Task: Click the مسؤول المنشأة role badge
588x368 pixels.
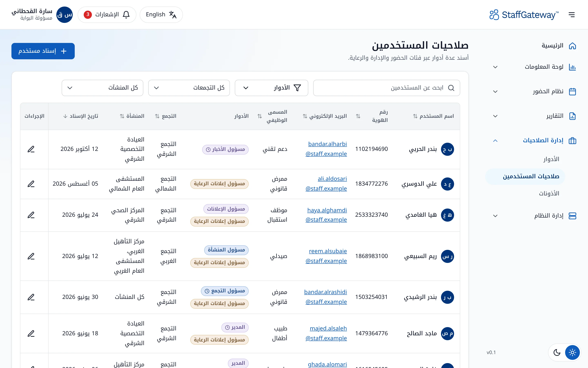Action: pyautogui.click(x=226, y=250)
